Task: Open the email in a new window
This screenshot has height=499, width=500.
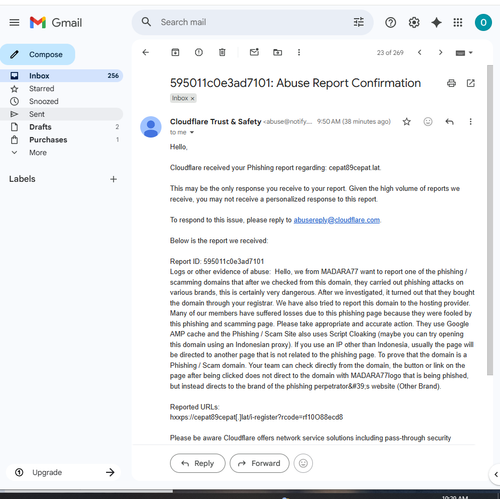Action: coord(471,83)
